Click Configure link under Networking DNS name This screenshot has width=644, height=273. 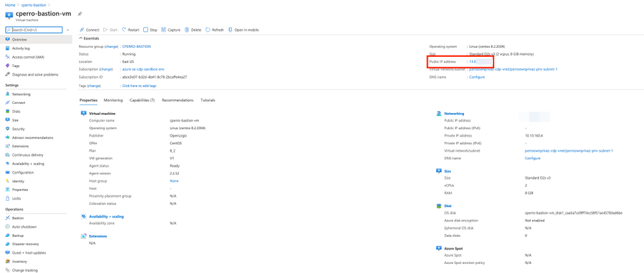coord(533,158)
